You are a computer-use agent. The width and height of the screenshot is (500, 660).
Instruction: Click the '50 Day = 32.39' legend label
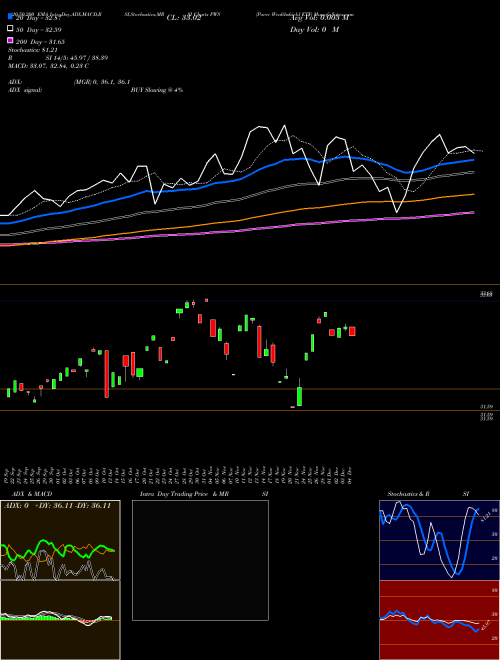coord(38,30)
